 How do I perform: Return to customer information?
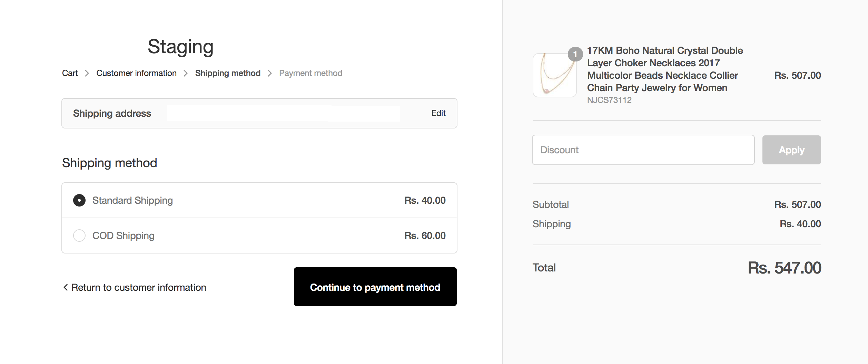(135, 287)
